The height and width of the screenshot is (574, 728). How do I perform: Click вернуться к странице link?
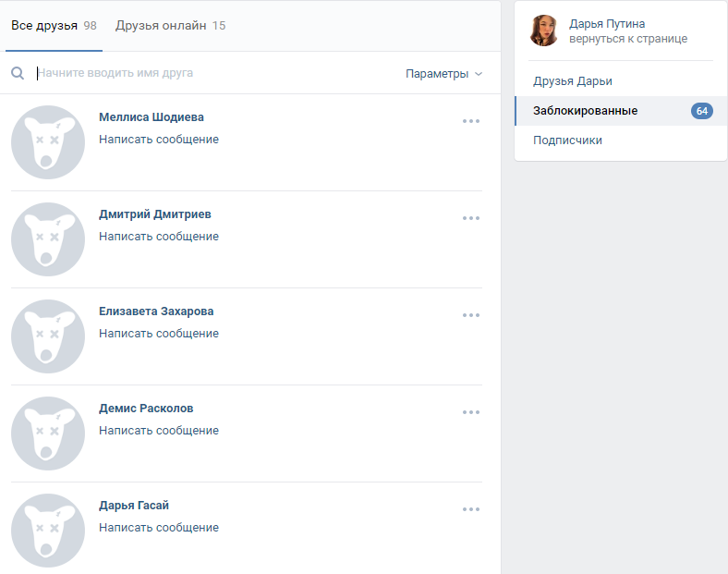[628, 39]
